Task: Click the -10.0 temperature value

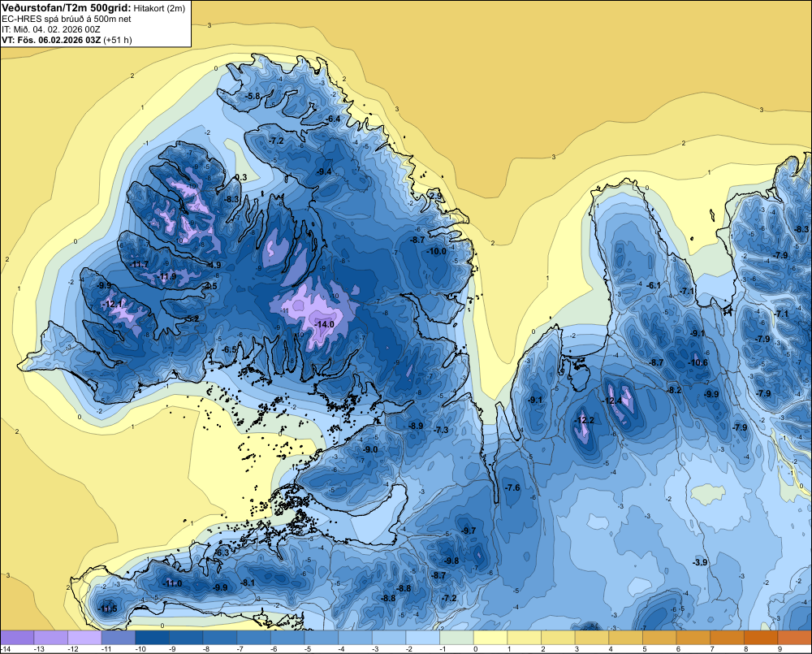Action: click(x=436, y=251)
